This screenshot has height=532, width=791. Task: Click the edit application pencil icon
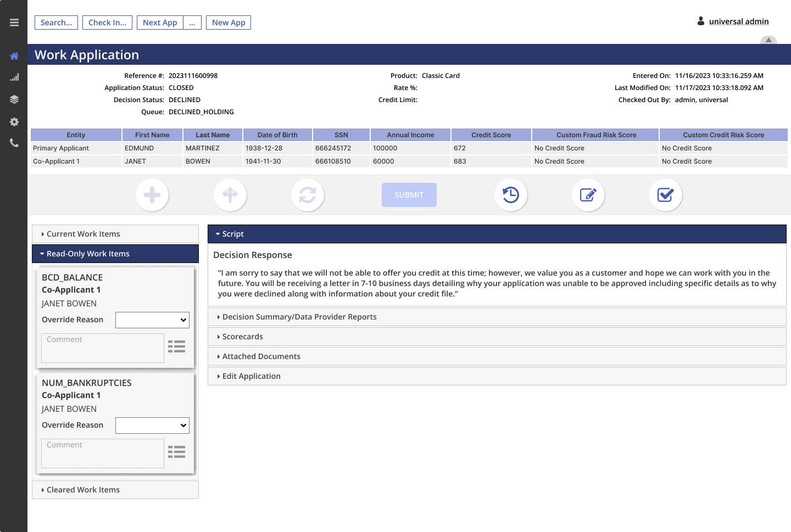click(x=588, y=195)
